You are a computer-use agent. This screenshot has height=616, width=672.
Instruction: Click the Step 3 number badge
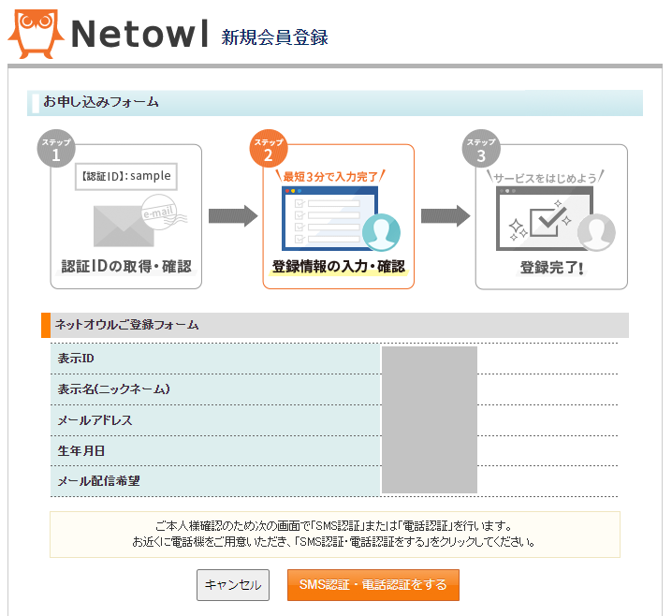coord(481,148)
